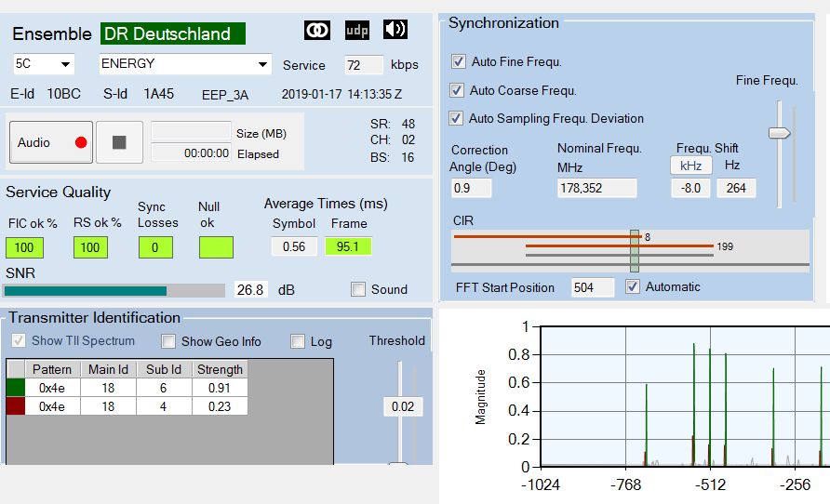830x504 pixels.
Task: Click the UDP output icon
Action: tap(356, 30)
